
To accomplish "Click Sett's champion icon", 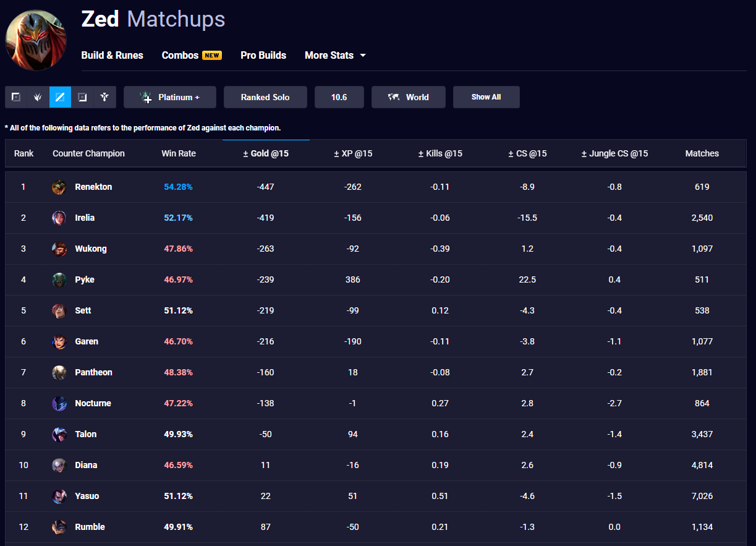I will pos(59,310).
